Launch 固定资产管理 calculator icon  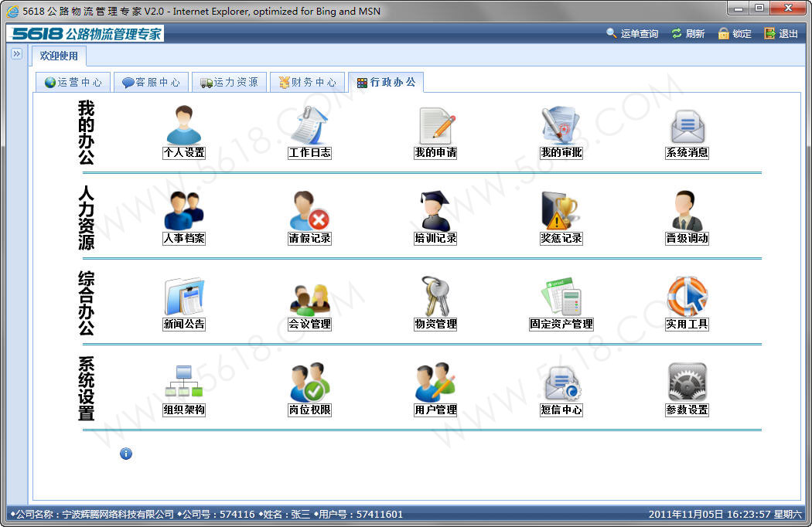pyautogui.click(x=561, y=297)
